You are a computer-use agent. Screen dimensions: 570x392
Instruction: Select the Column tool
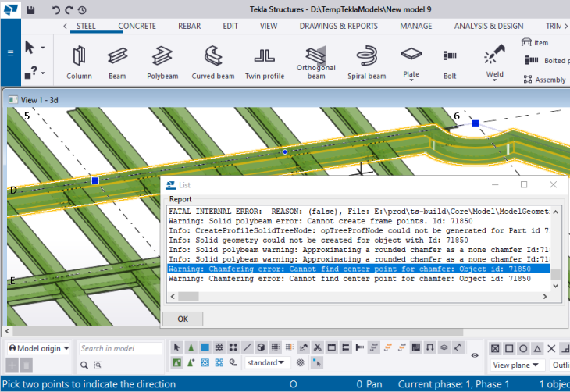click(x=79, y=62)
